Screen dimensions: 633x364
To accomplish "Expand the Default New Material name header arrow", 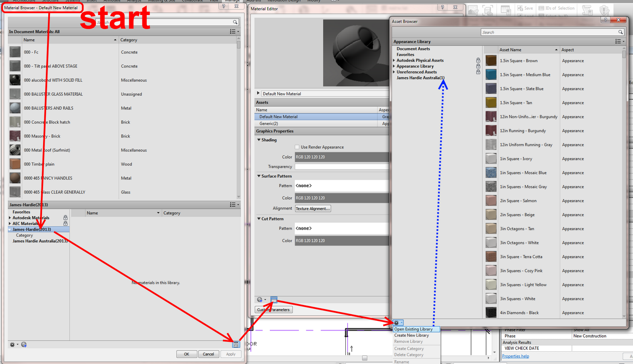I will coord(258,93).
